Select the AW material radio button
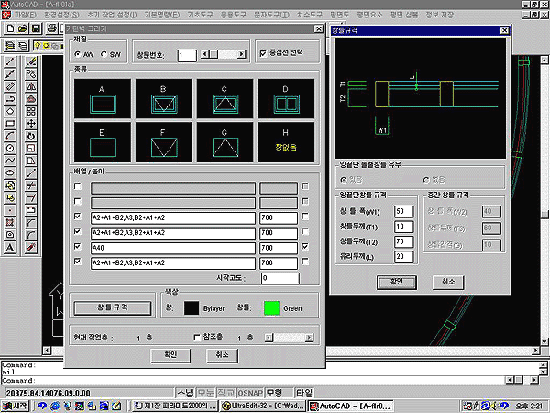The height and width of the screenshot is (413, 550). (78, 54)
